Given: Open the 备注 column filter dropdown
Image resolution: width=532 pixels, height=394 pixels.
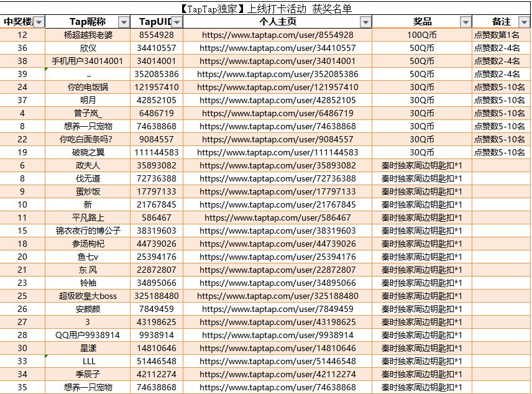Looking at the screenshot, I should (x=524, y=22).
